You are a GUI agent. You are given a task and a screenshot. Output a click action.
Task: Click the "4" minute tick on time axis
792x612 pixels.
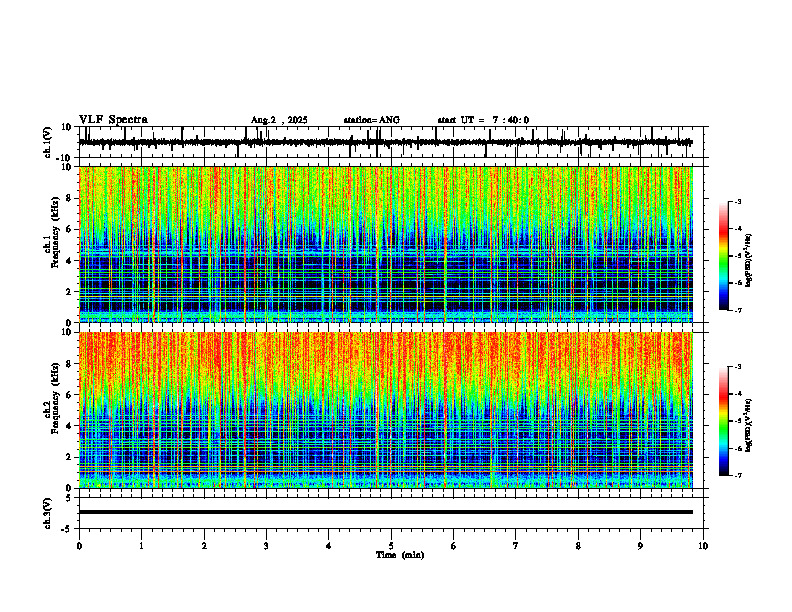pos(329,546)
